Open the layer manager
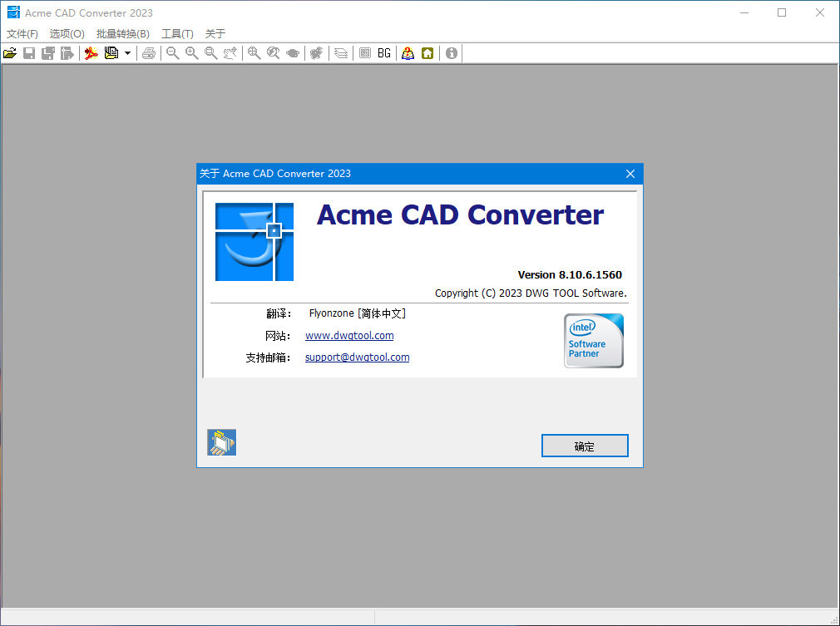The image size is (840, 626). [340, 52]
